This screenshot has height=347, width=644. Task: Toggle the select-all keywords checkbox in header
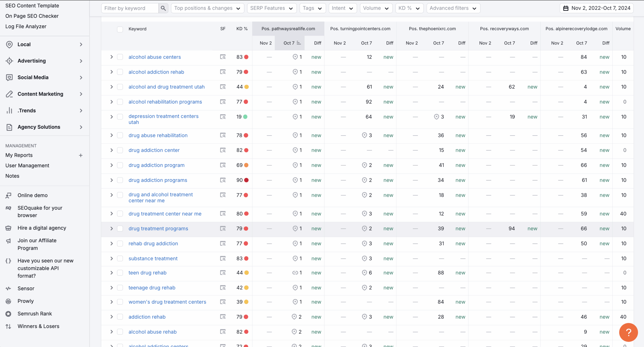pos(120,29)
